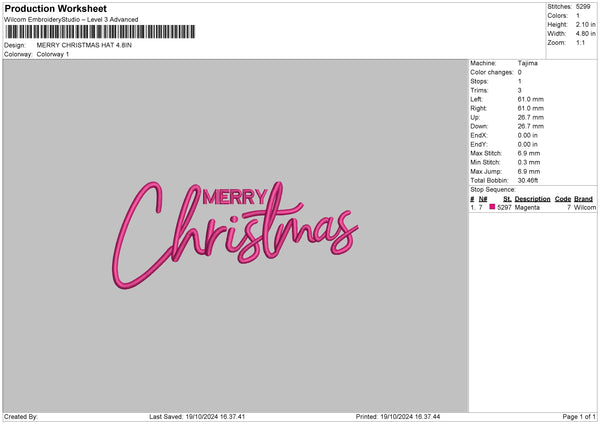Viewport: 600px width, 424px height.
Task: Click the Stops value '1'
Action: [520, 81]
